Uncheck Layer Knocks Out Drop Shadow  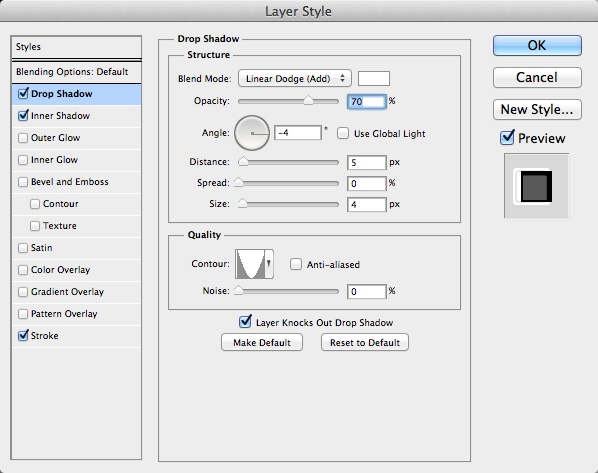pyautogui.click(x=245, y=322)
